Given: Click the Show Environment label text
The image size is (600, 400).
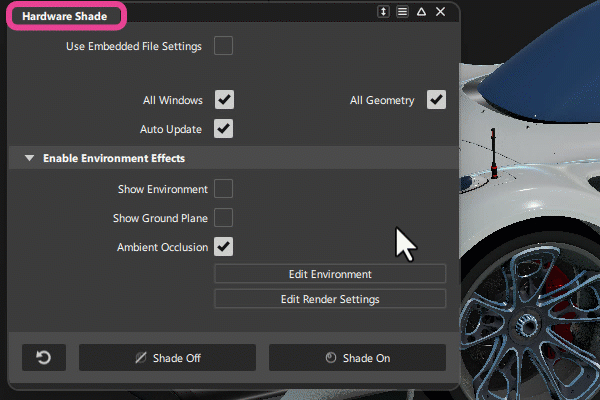Looking at the screenshot, I should point(163,189).
